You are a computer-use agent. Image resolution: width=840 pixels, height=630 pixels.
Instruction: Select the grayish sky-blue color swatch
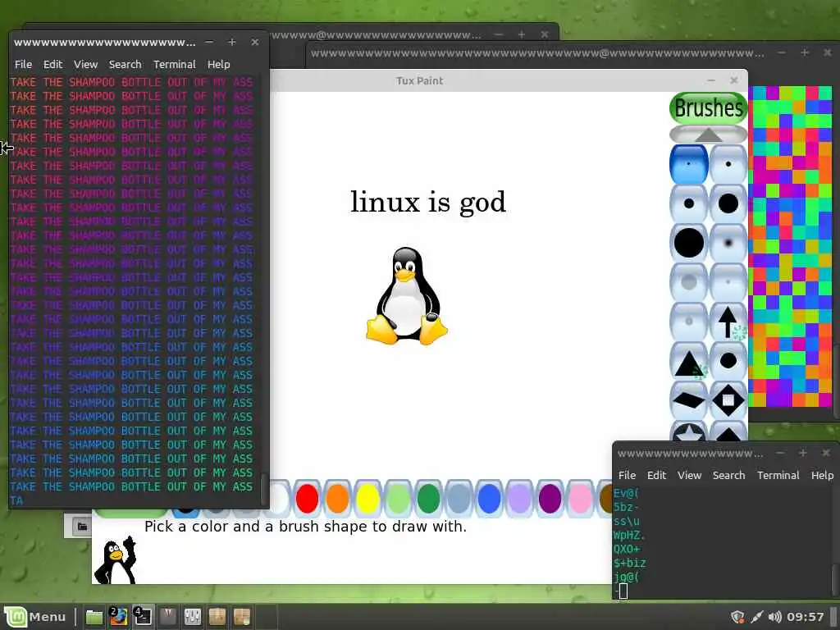pyautogui.click(x=459, y=498)
